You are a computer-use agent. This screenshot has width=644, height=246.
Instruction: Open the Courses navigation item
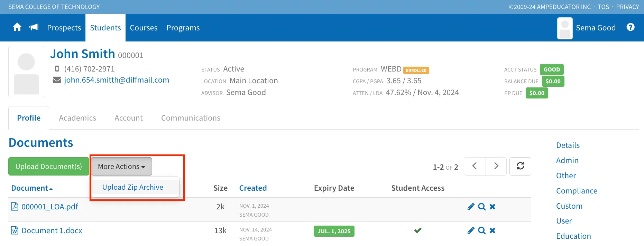pos(144,28)
